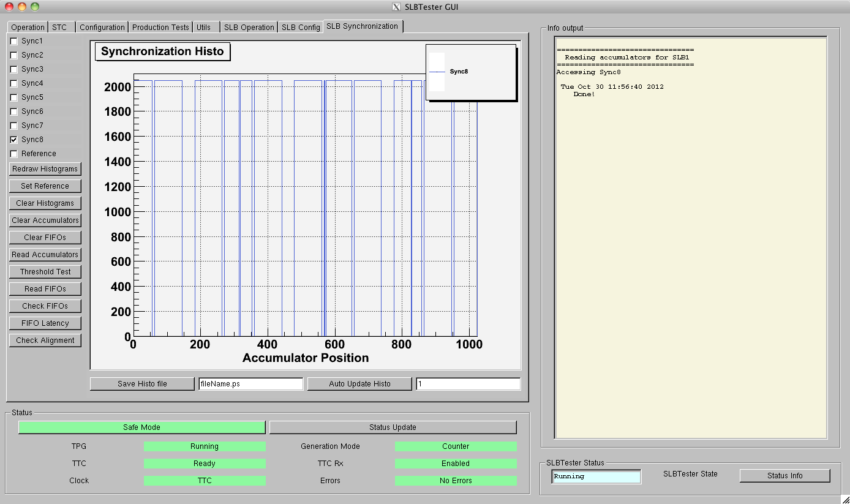Run the Threshold Test

45,272
